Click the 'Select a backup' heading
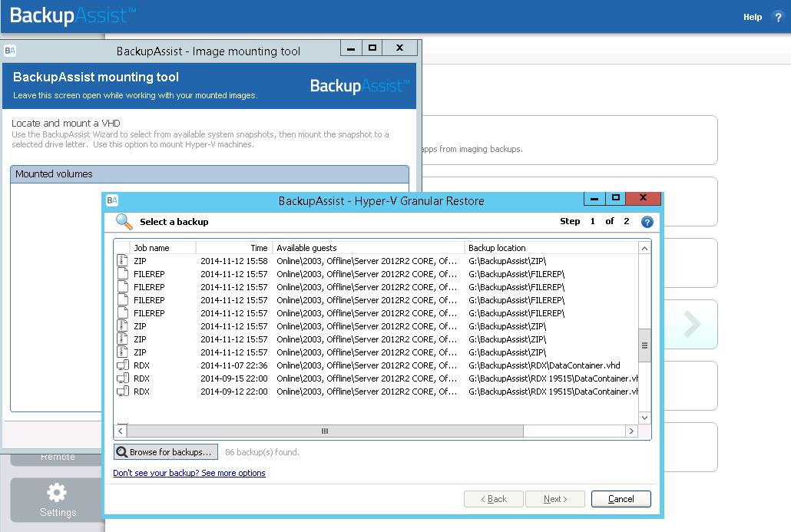Image resolution: width=791 pixels, height=532 pixels. [x=174, y=222]
